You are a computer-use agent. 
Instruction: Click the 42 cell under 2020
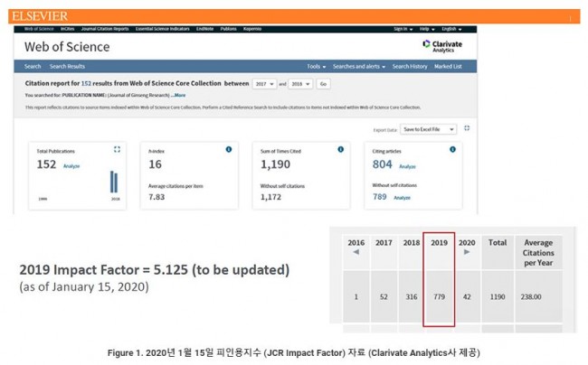click(467, 297)
